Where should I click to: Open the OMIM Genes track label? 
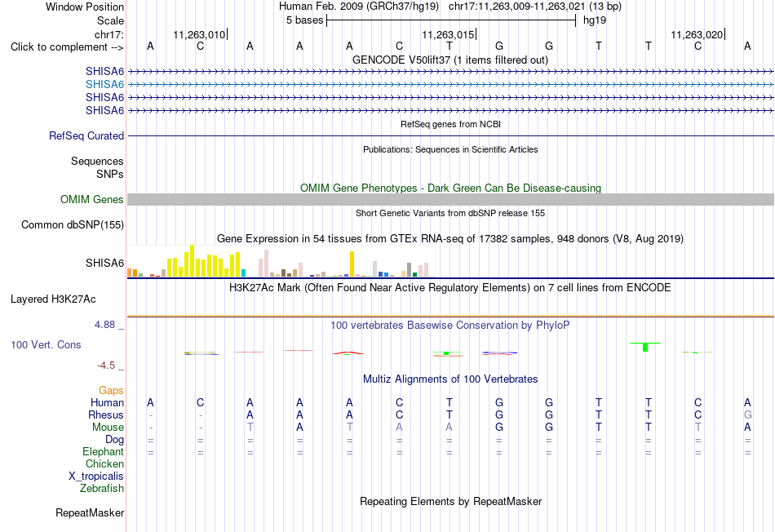tap(92, 199)
